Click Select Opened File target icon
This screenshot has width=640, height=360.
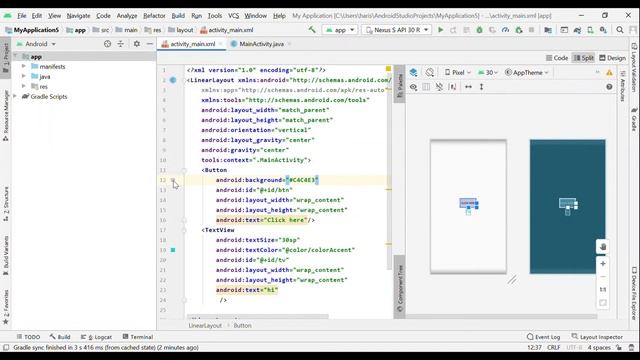107,44
